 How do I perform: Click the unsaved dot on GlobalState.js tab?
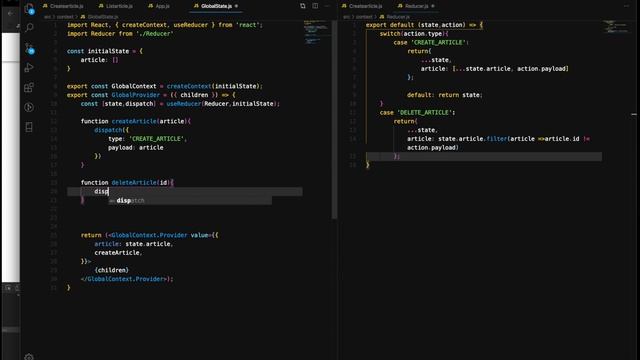pyautogui.click(x=236, y=6)
